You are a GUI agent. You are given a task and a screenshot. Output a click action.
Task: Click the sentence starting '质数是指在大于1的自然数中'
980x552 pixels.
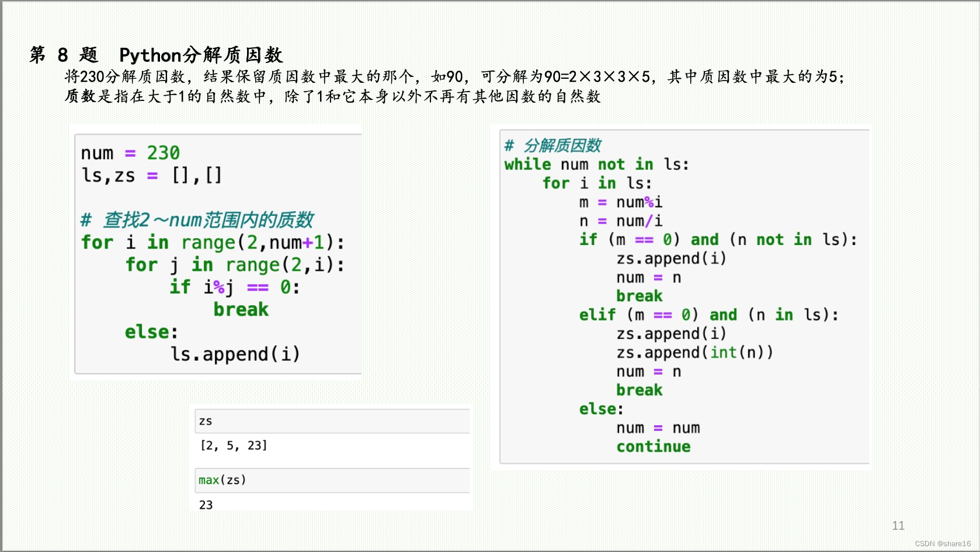tap(332, 96)
